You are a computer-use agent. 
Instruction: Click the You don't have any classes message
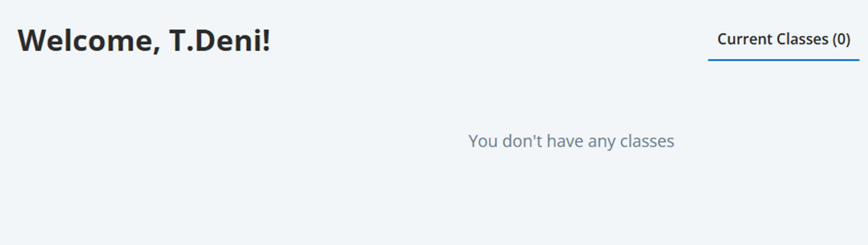click(571, 142)
